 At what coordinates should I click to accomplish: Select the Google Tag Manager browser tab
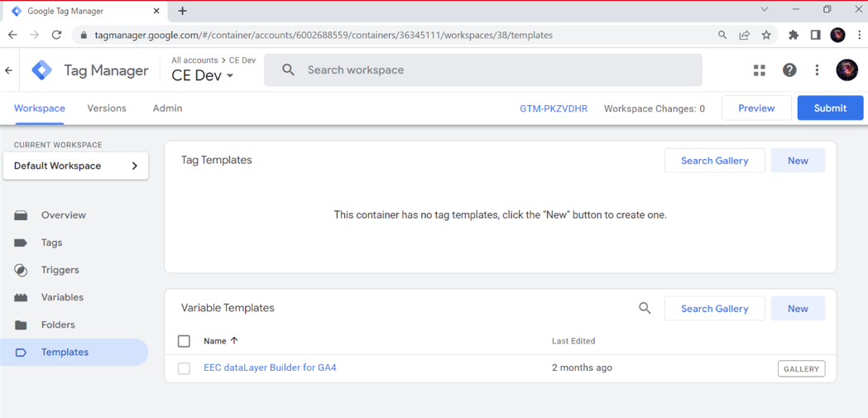coord(84,11)
